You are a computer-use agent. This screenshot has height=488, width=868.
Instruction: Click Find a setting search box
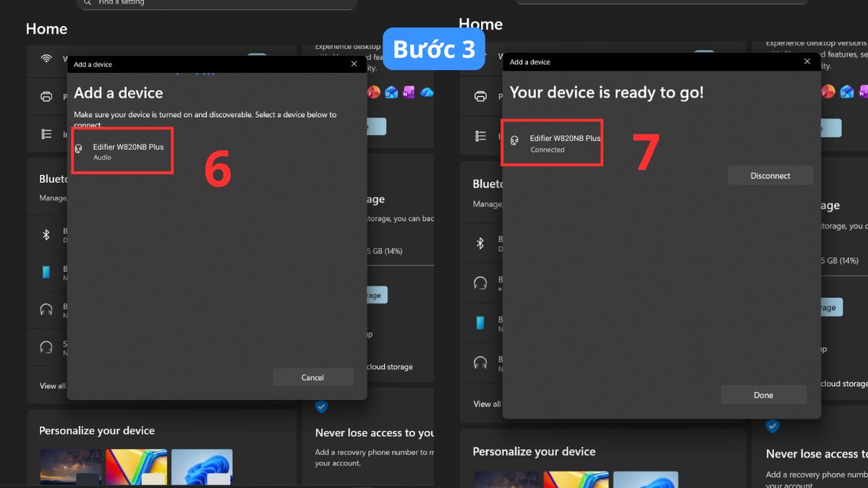click(x=217, y=4)
